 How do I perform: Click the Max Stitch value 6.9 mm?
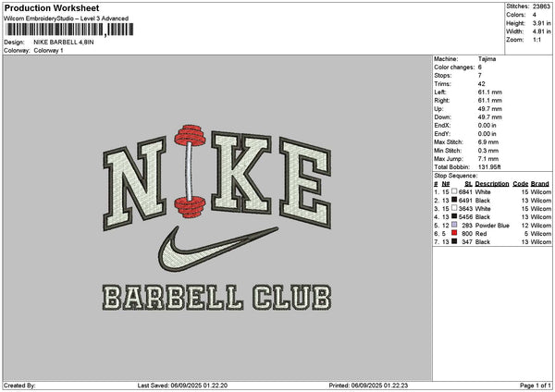coord(488,142)
